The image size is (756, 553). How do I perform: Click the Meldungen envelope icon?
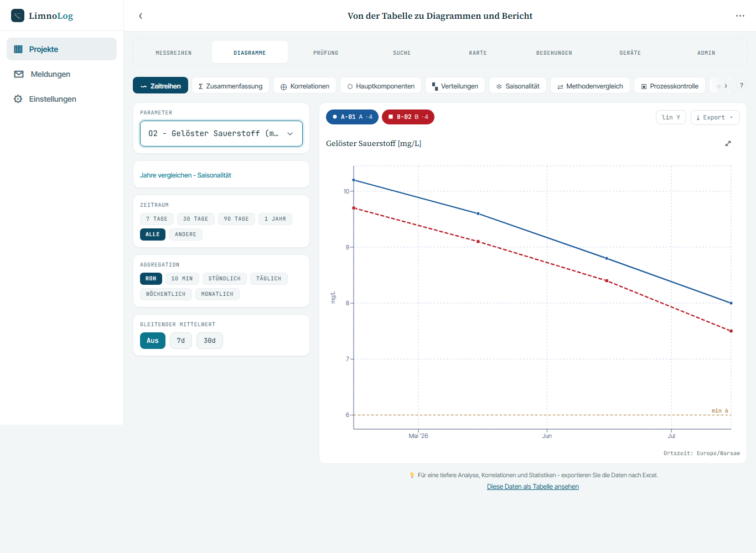[x=19, y=74]
